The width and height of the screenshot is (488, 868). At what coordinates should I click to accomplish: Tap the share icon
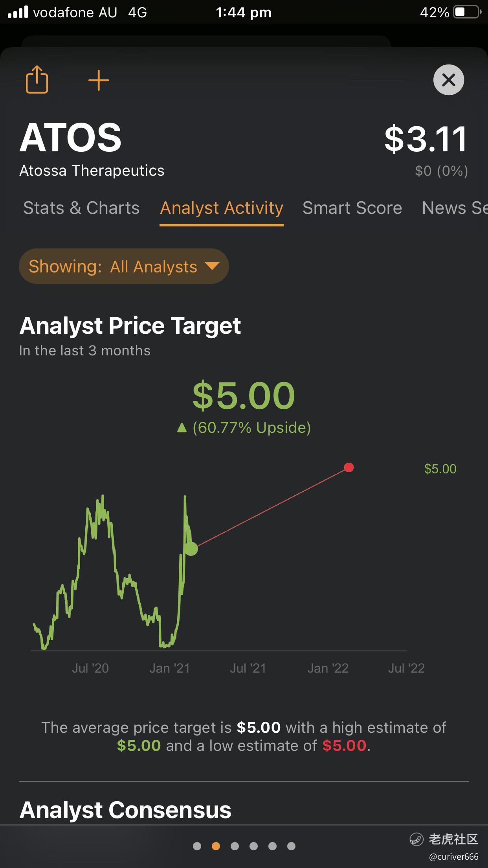pos(37,79)
